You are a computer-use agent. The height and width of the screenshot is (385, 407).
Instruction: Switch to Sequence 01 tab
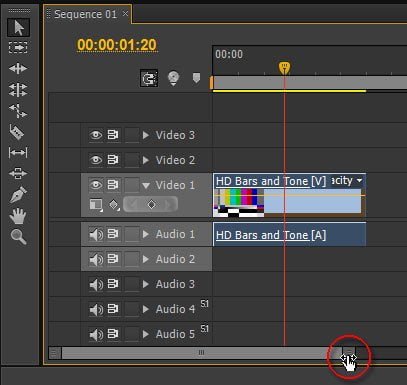tap(85, 14)
